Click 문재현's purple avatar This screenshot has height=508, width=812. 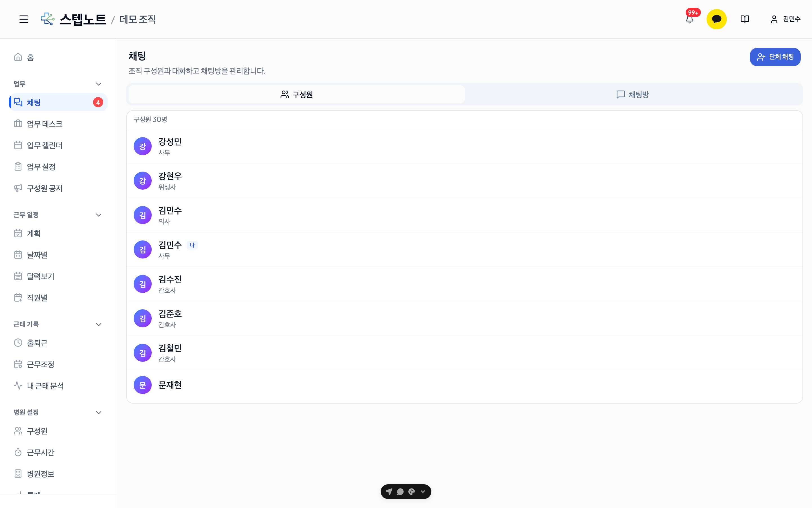coord(143,385)
